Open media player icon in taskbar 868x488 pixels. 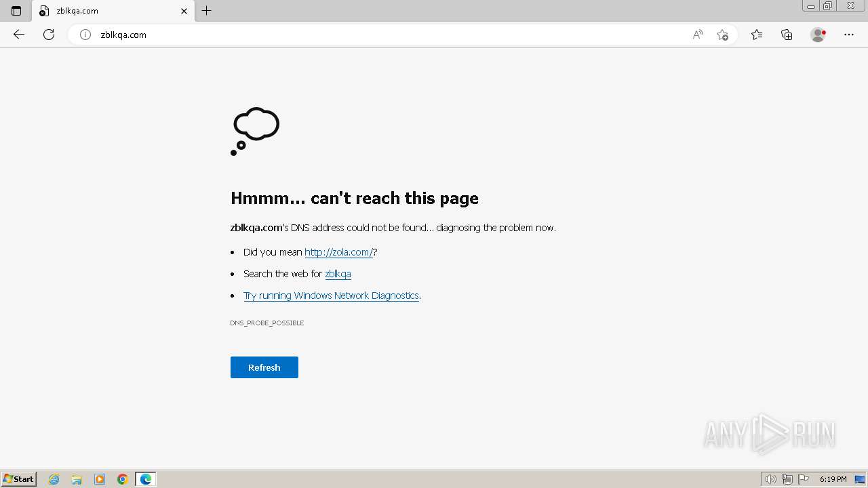100,479
